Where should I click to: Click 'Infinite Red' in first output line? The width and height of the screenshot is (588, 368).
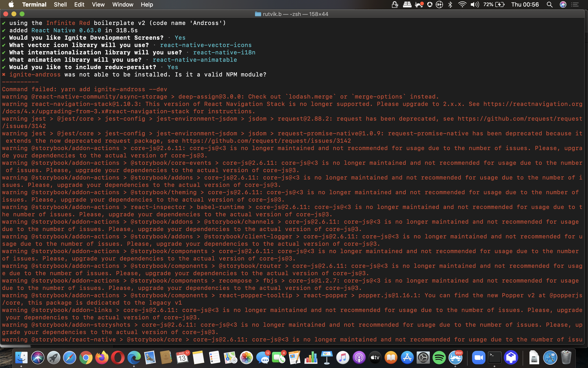[68, 23]
